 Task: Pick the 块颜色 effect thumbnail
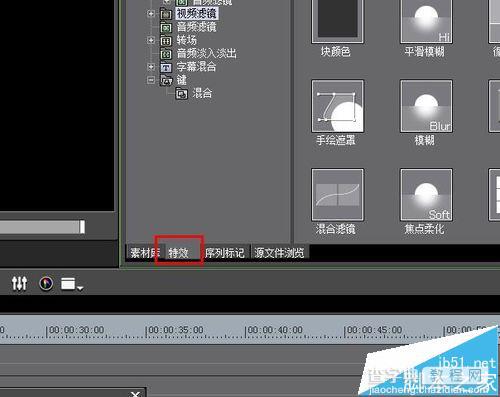coord(337,20)
